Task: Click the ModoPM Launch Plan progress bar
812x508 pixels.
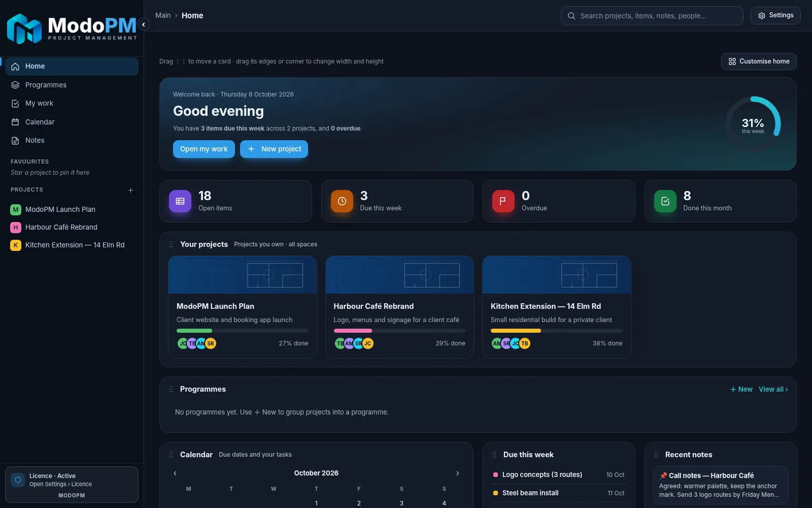Action: (243, 331)
